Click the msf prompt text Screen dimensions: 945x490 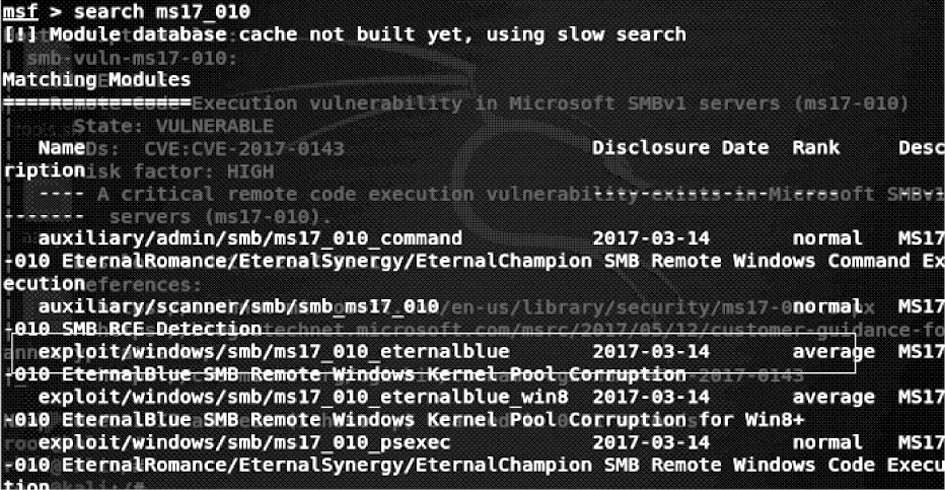coord(21,11)
